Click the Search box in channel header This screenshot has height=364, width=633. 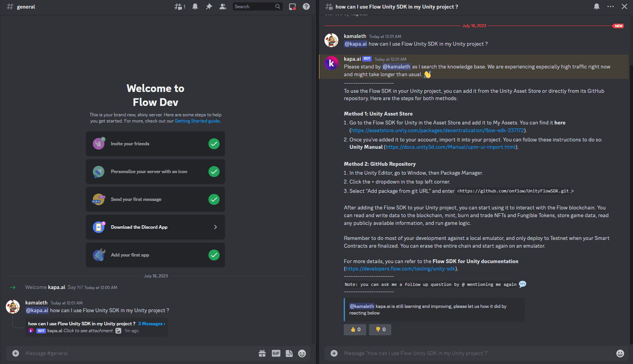coord(257,7)
